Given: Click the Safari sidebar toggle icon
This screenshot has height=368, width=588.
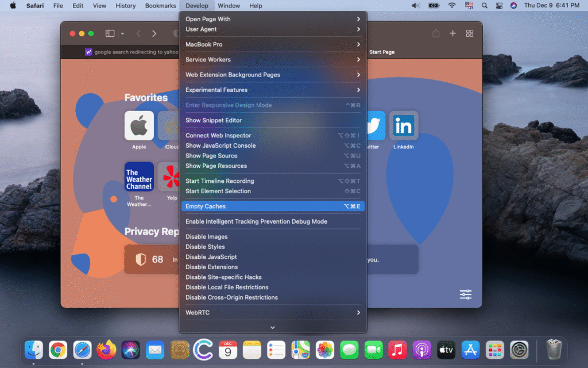Looking at the screenshot, I should pyautogui.click(x=110, y=34).
